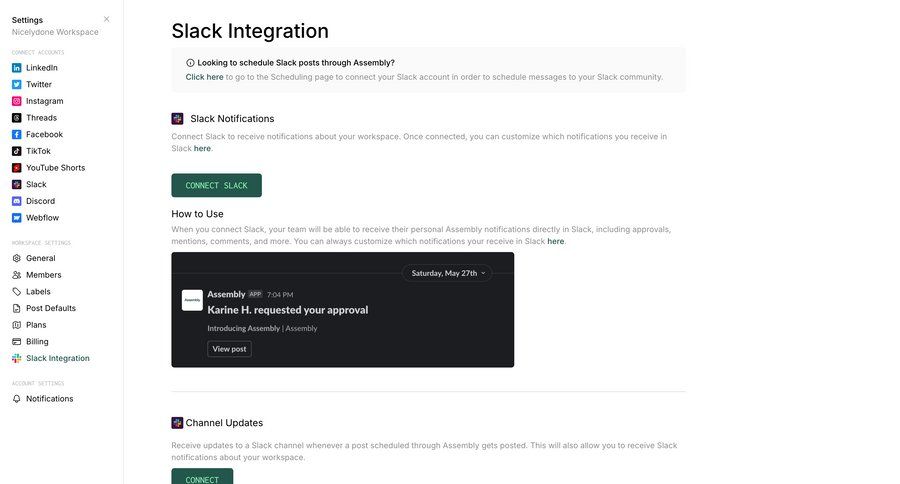
Task: Click 'Looking to schedule Slack posts through Assembly?' text
Action: [x=296, y=63]
